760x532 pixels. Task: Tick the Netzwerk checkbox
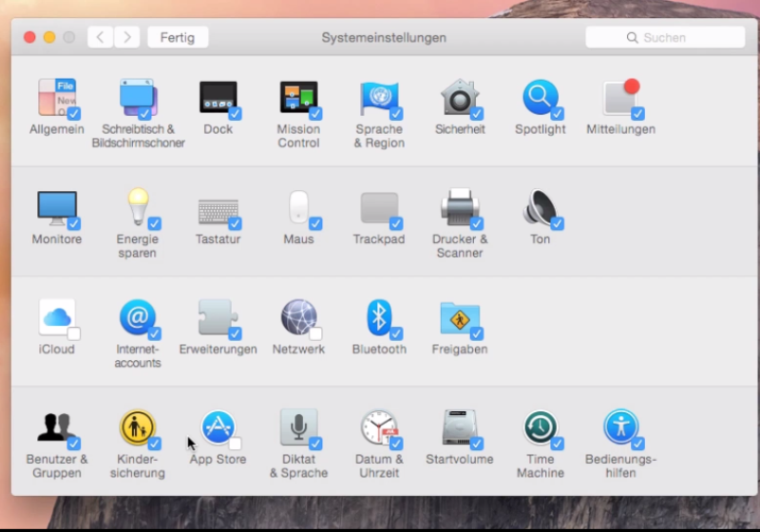coord(315,333)
